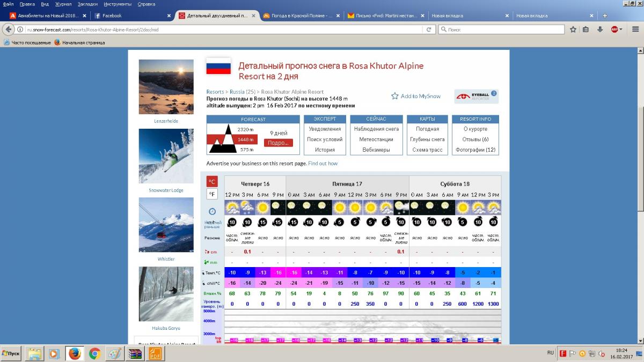Close the Facebook tab
The image size is (644, 362).
169,16
